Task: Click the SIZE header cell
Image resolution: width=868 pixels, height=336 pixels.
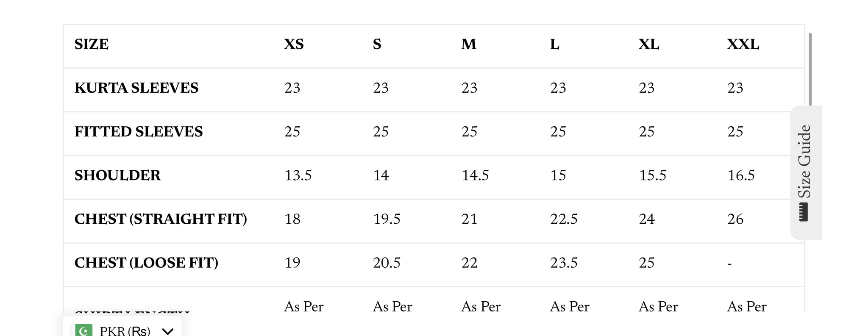Action: pyautogui.click(x=92, y=44)
